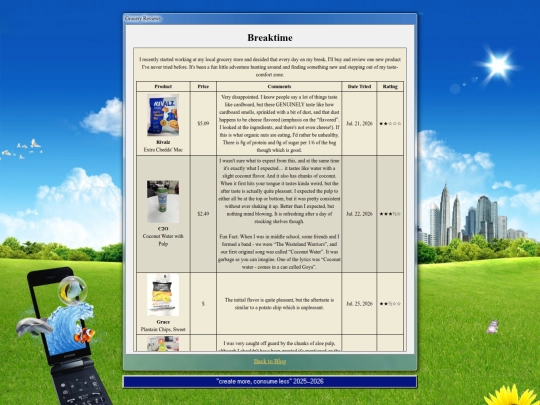Click the 'Fun Fact' paragraph in C2O comments
540x405 pixels.
[279, 252]
